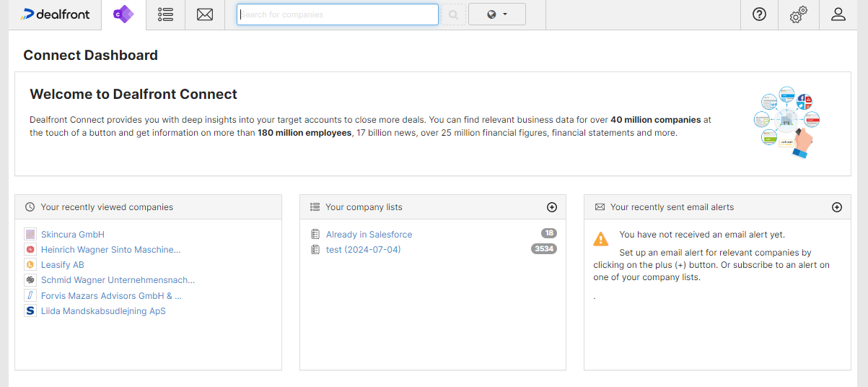Click the Leasify AB logo icon
Screen dimensions: 868x387
(30, 265)
